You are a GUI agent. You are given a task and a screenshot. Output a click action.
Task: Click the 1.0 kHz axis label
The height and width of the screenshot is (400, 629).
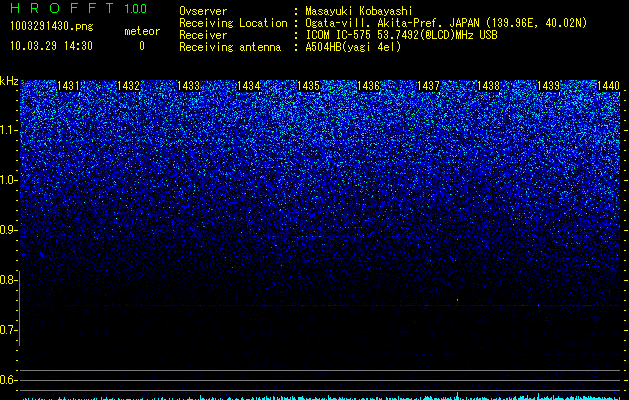click(x=8, y=180)
